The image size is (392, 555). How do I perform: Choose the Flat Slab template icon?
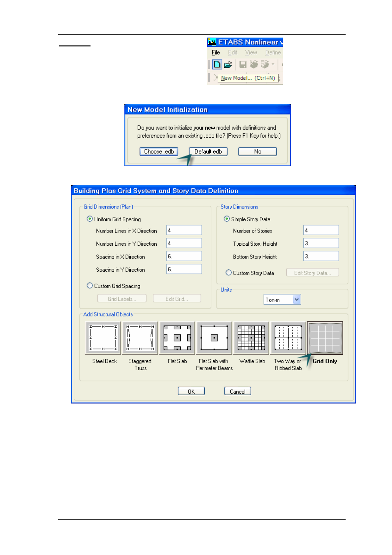click(177, 338)
